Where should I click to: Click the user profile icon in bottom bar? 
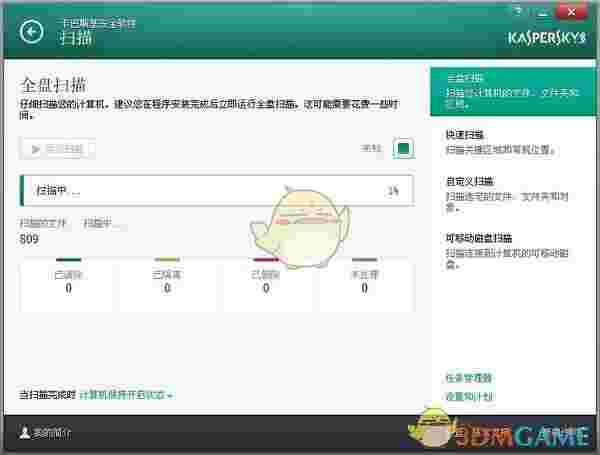coord(24,433)
